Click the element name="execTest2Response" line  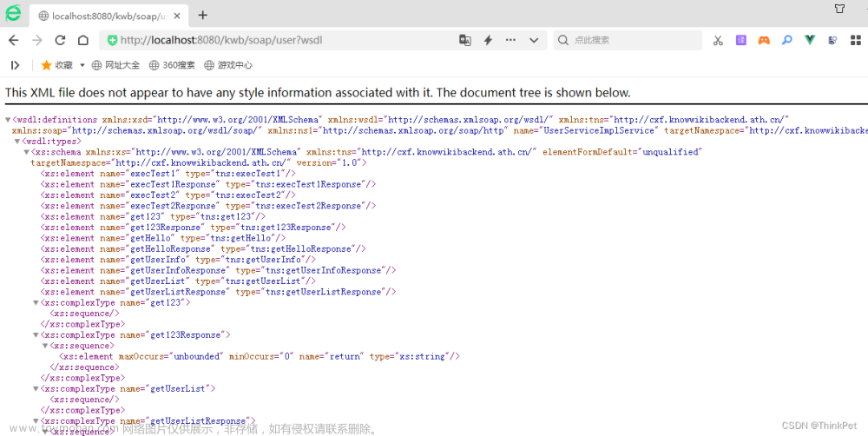click(x=208, y=206)
